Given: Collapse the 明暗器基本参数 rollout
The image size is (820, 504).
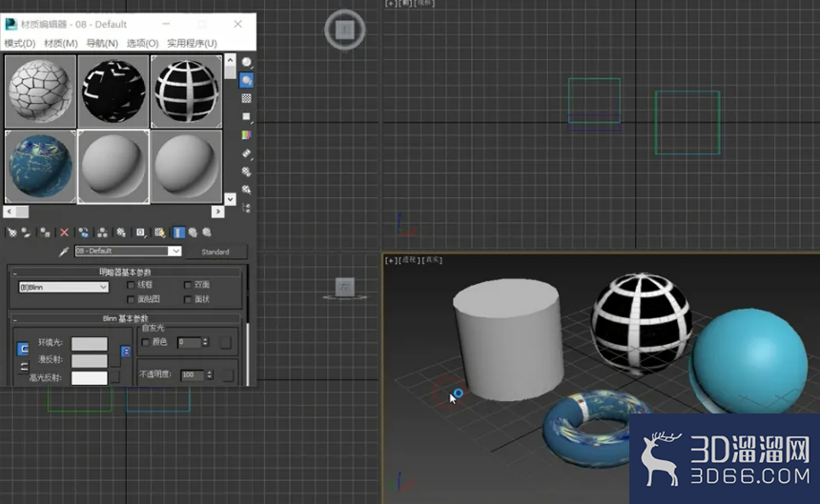Looking at the screenshot, I should [x=126, y=272].
